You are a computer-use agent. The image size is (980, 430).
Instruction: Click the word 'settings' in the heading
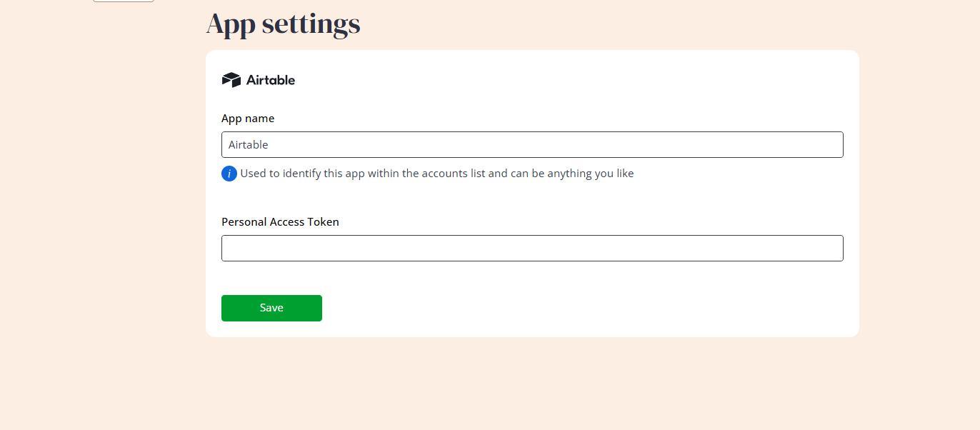311,24
